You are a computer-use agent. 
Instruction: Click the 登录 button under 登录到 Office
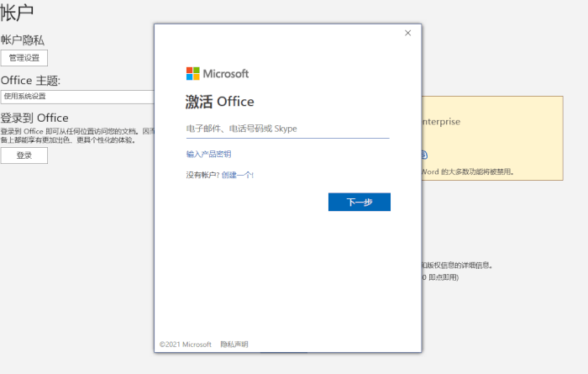(24, 155)
